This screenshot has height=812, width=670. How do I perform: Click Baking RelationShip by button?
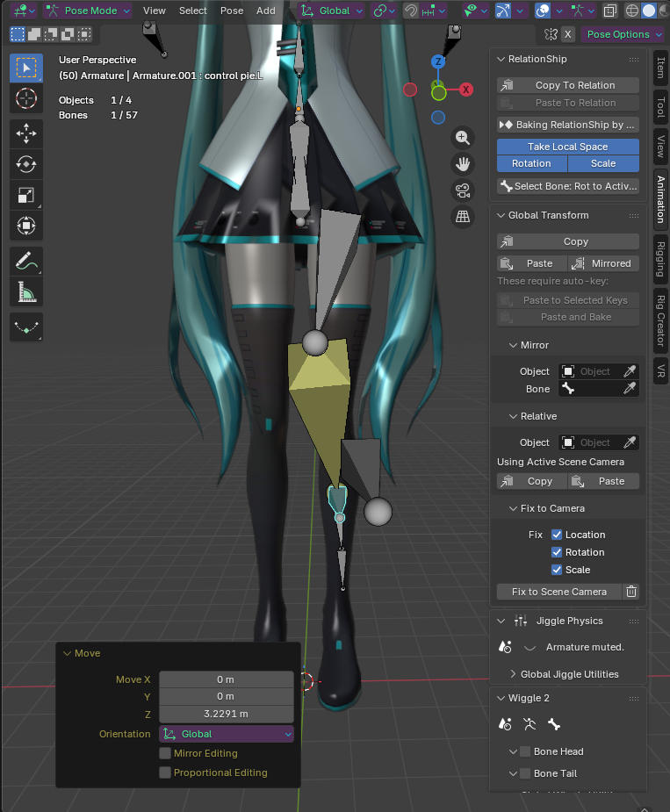(568, 125)
